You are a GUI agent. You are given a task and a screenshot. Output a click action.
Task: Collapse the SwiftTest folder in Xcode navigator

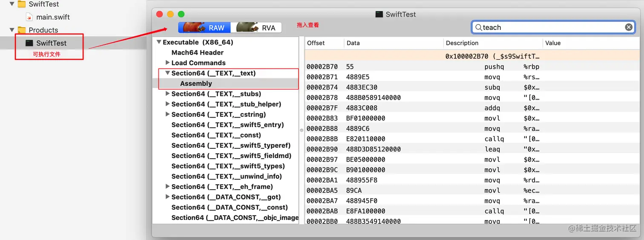tap(12, 4)
